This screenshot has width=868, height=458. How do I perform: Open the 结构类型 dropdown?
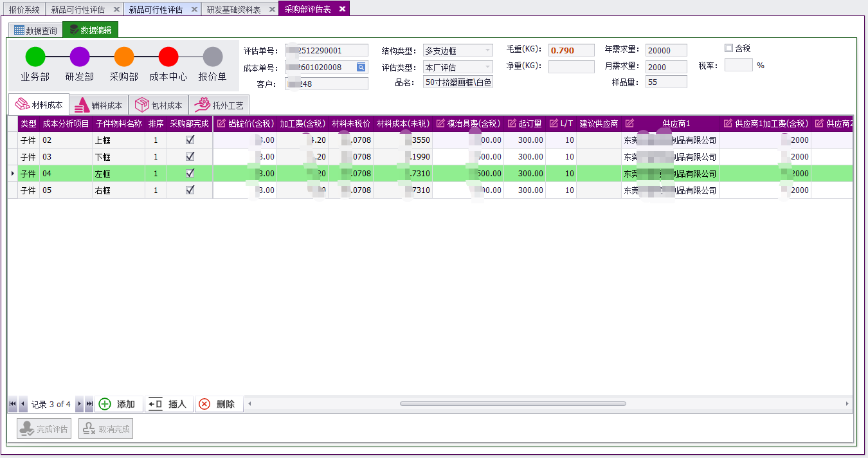tap(487, 50)
